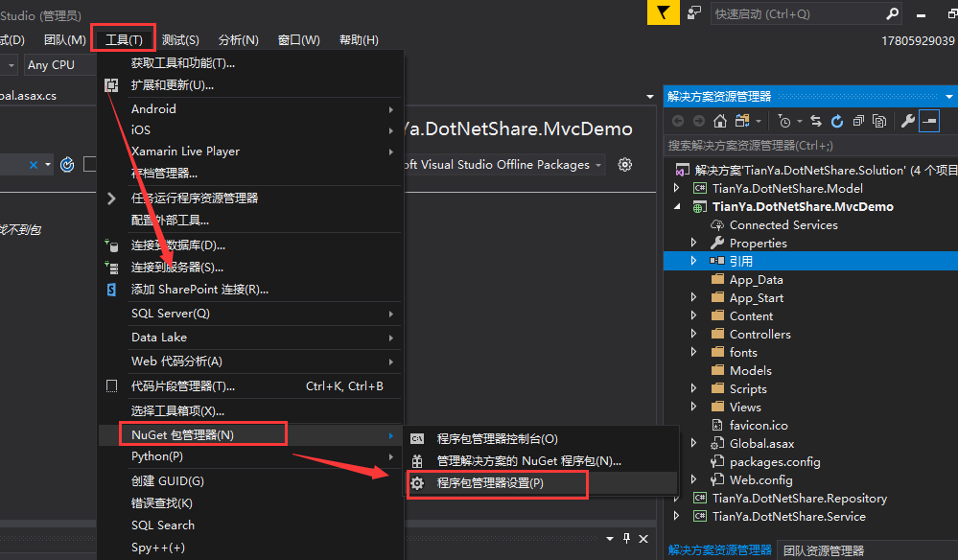Click the SharePoint connection icon
Image resolution: width=958 pixels, height=560 pixels.
[x=111, y=290]
